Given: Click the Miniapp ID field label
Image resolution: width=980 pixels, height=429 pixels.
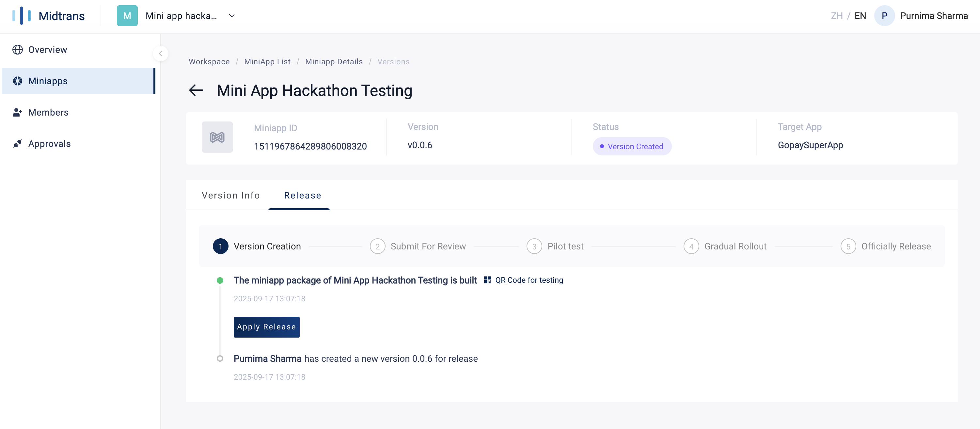Looking at the screenshot, I should point(276,128).
